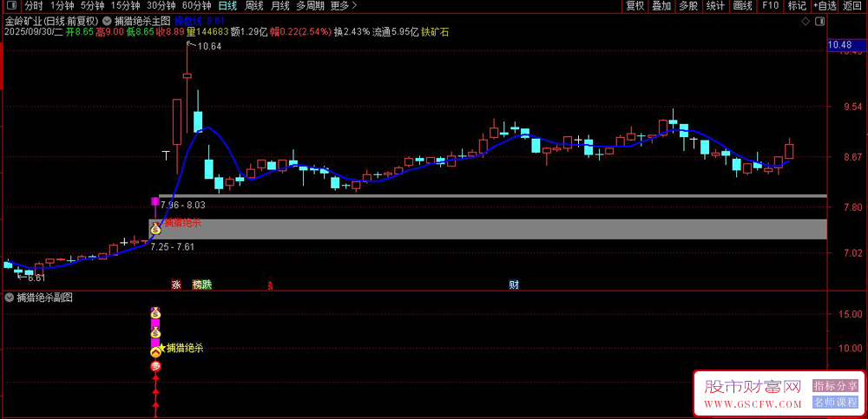
Task: Click the magenta signal candle
Action: 155,201
